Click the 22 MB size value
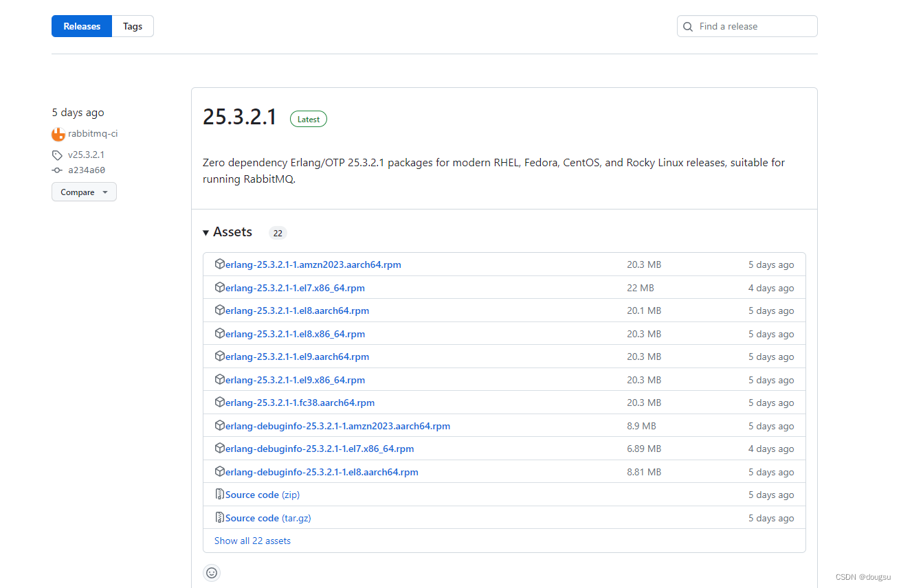The height and width of the screenshot is (588, 901). (641, 288)
